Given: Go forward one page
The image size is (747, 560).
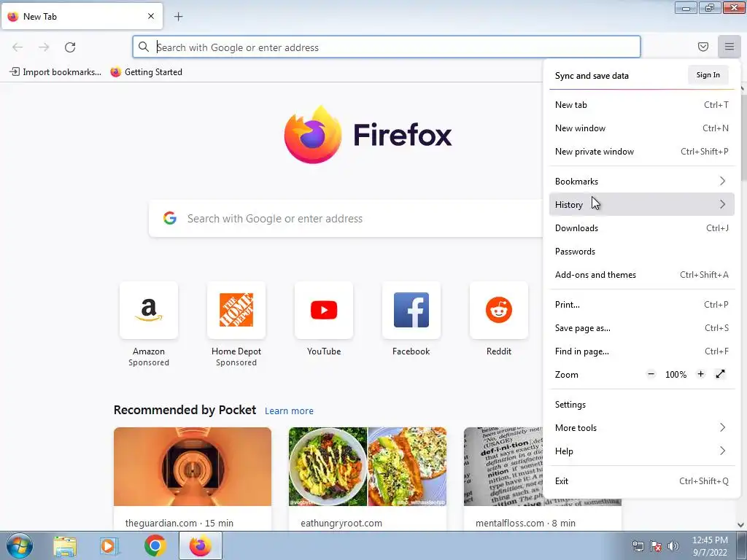Looking at the screenshot, I should [44, 47].
